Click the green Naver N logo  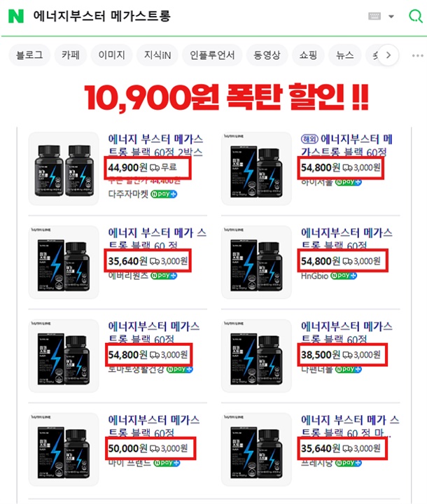[16, 16]
